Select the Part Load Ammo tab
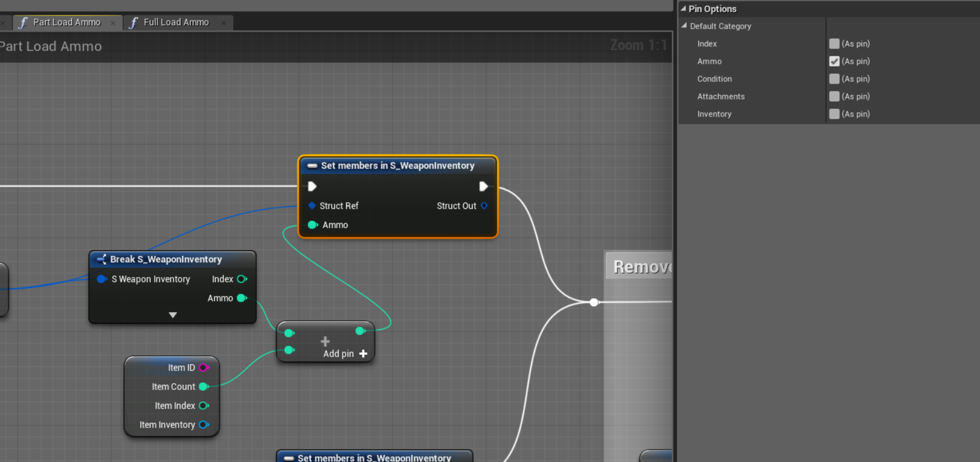980x462 pixels. point(66,22)
